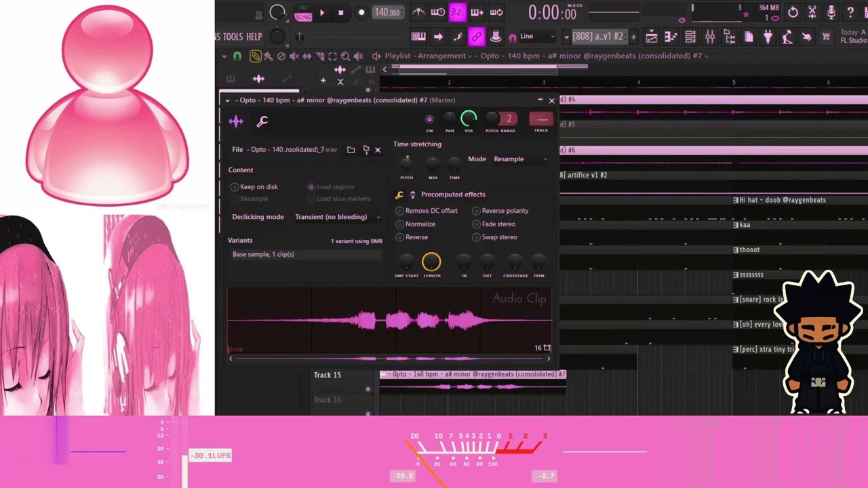
Task: Stop playback with the stop button
Action: (x=341, y=12)
